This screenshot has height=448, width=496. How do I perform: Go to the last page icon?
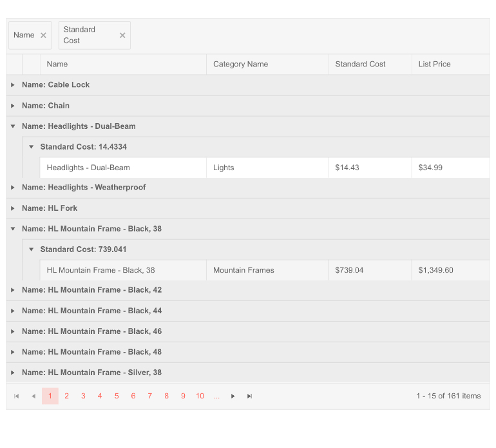(249, 396)
